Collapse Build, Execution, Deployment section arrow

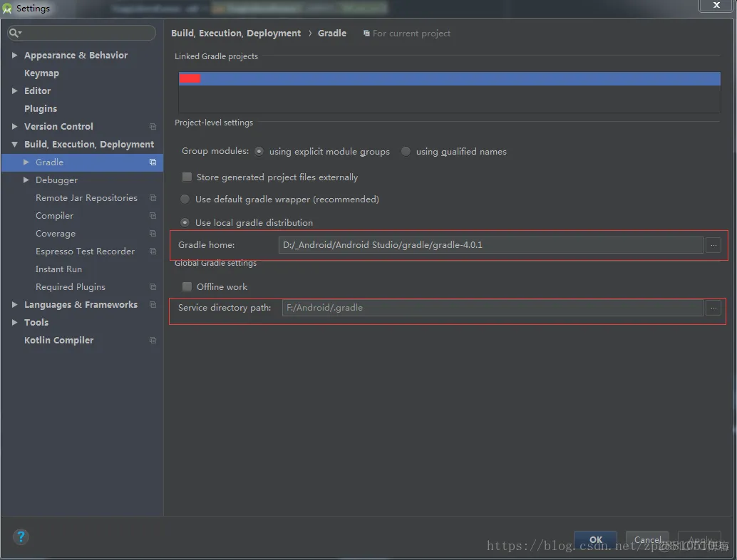pos(14,144)
